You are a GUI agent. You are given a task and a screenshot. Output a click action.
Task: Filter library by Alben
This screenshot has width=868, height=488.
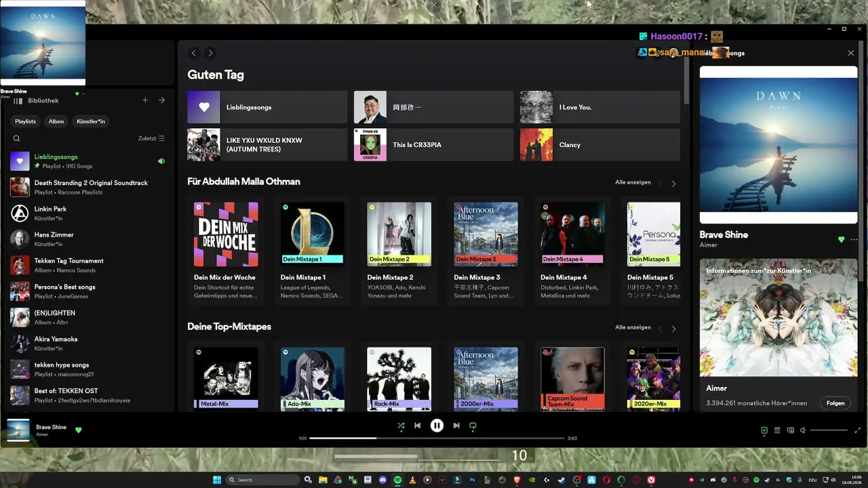[x=56, y=121]
